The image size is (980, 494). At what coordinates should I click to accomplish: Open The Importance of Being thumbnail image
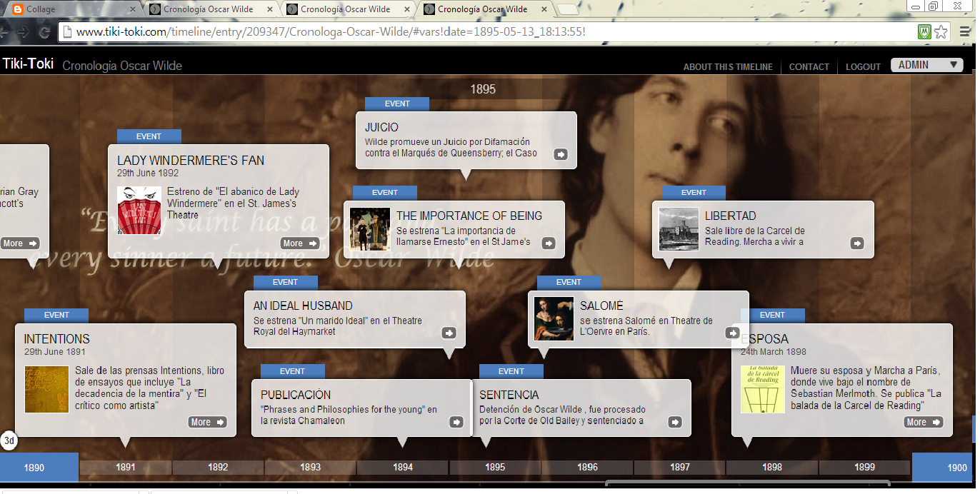370,229
